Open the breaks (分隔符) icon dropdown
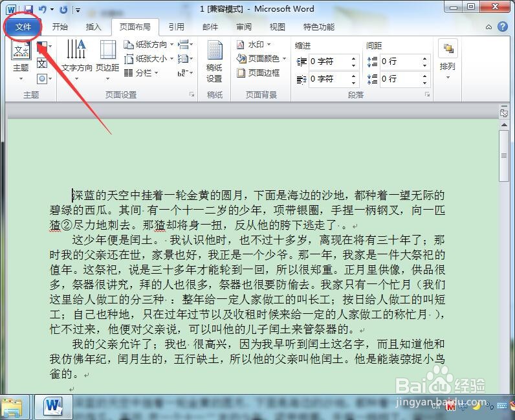 pos(185,45)
